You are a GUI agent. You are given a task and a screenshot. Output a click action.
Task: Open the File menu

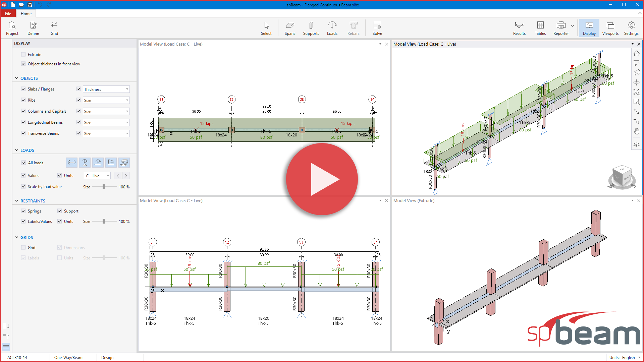click(x=8, y=14)
